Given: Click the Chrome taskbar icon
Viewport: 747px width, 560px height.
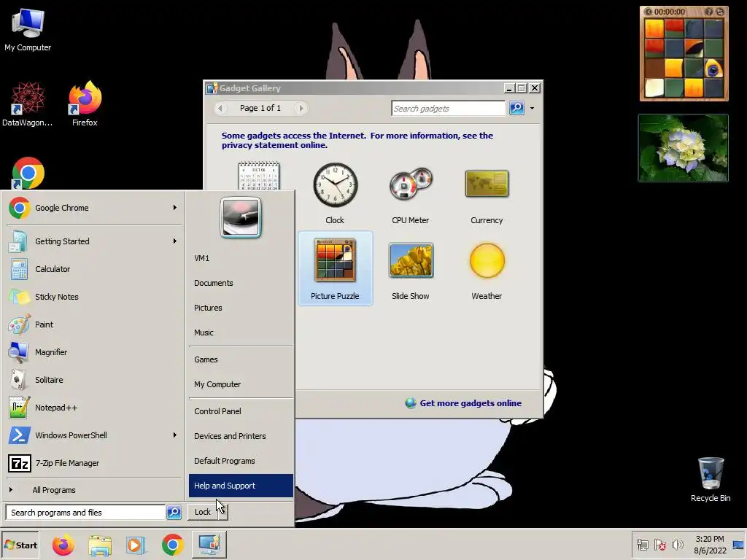Looking at the screenshot, I should point(172,545).
